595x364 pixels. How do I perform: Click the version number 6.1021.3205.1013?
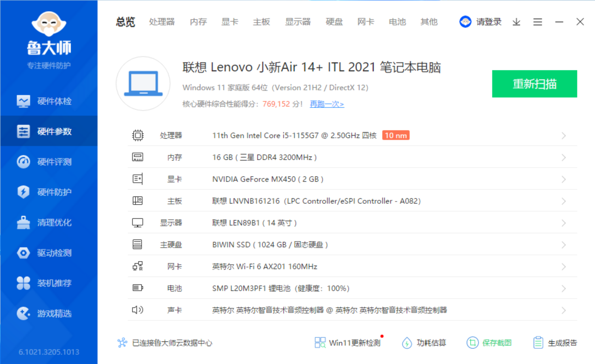click(x=49, y=352)
